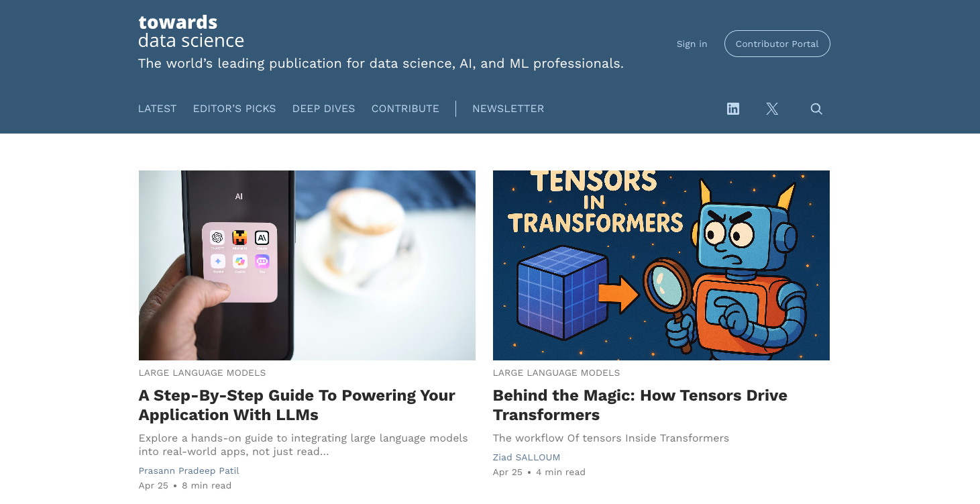The width and height of the screenshot is (980, 504).
Task: Switch to EDITOR'S PICKS section
Action: coord(234,109)
